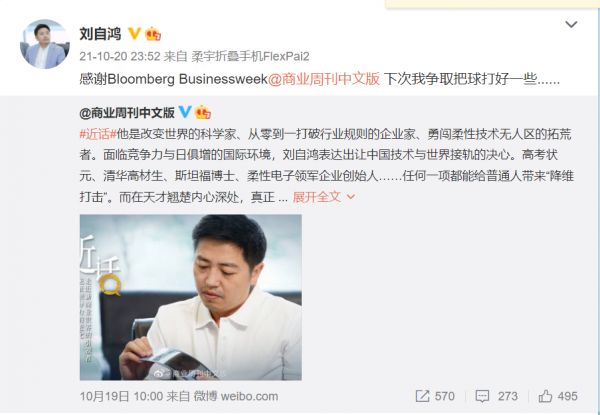The width and height of the screenshot is (600, 415).
Task: View the attached photo of man reading
Action: coord(191,297)
